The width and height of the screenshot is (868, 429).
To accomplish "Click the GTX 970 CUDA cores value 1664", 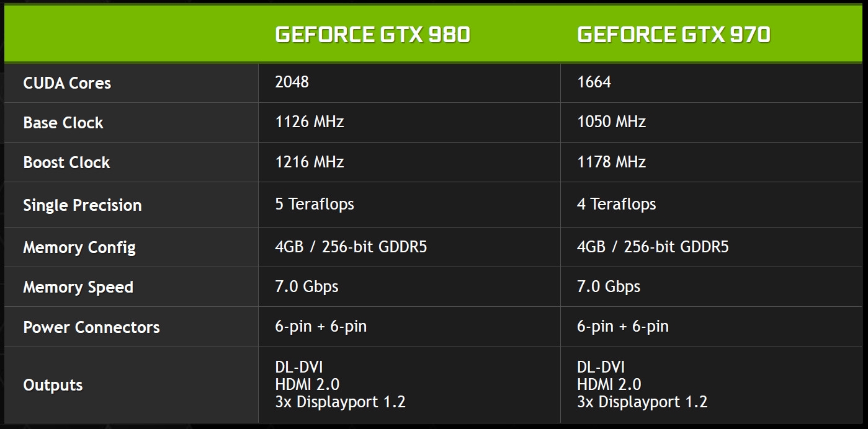I will coord(594,82).
